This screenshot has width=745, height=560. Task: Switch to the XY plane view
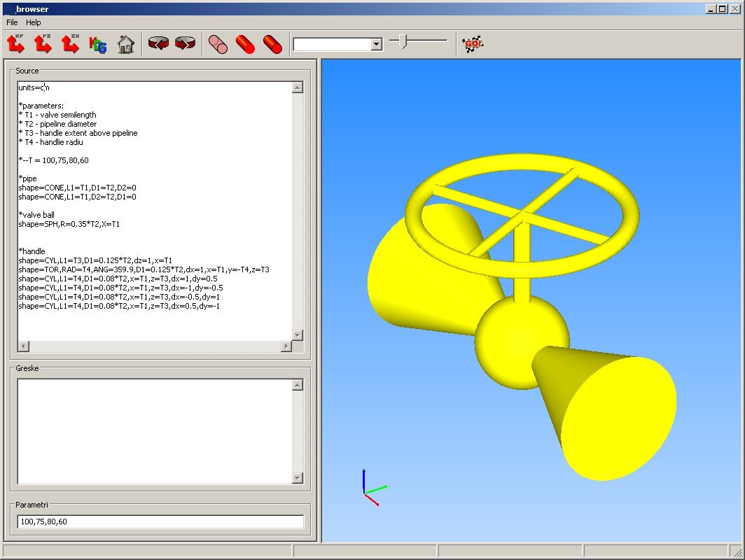[16, 44]
